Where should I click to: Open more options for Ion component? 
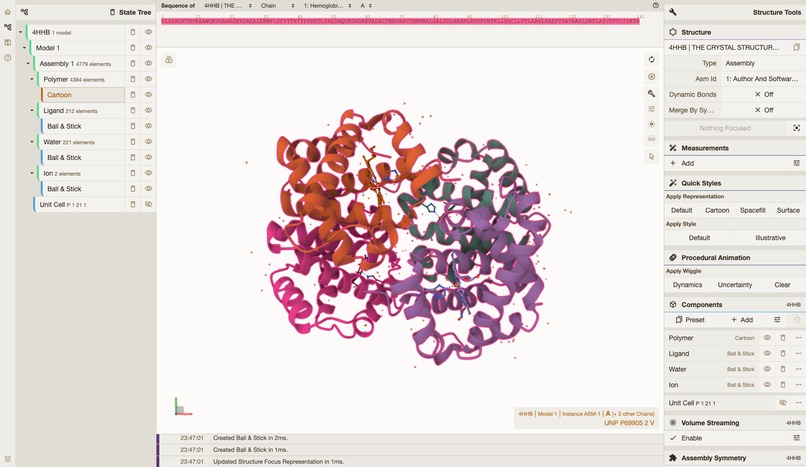pos(798,385)
